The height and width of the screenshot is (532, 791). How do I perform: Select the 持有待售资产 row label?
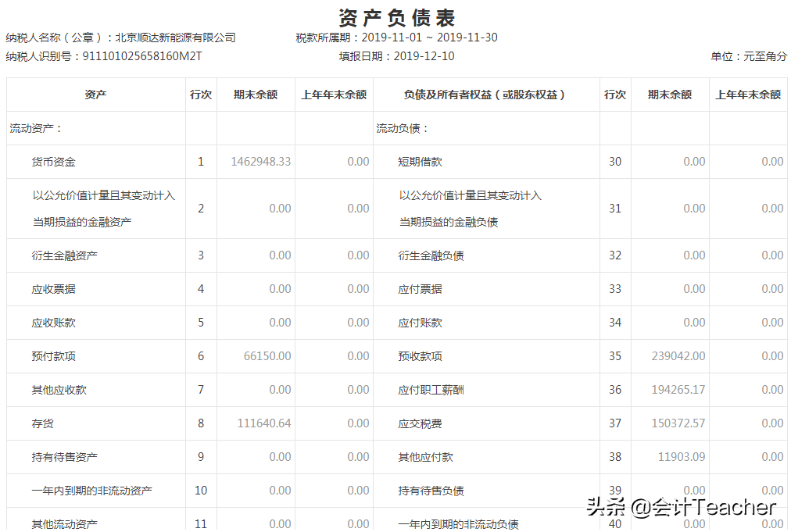[65, 457]
